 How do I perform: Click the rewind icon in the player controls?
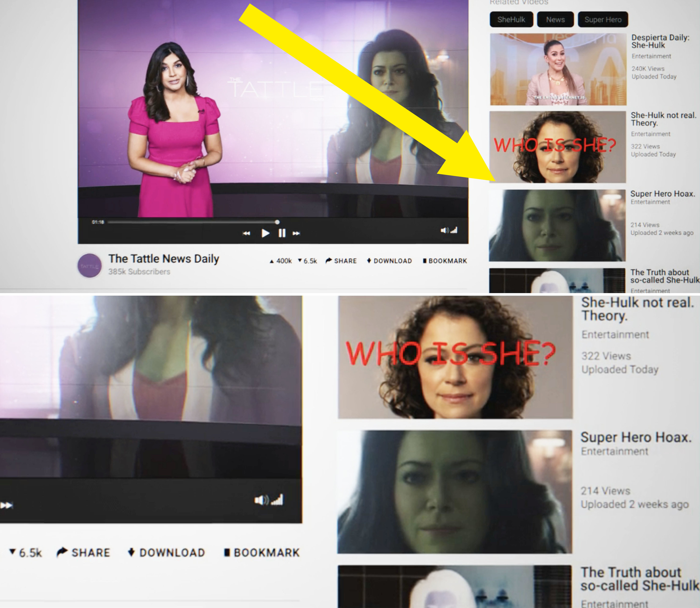[246, 233]
